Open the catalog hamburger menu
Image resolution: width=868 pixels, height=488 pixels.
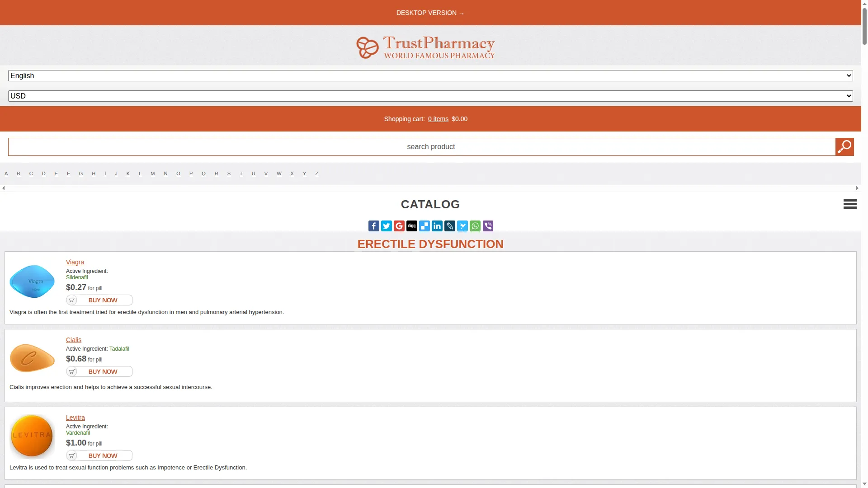850,204
